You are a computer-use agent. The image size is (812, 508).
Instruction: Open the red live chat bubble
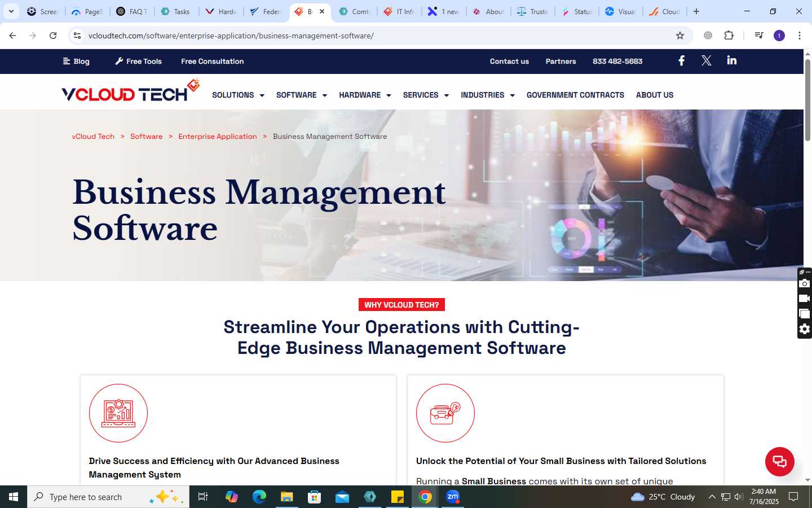tap(779, 461)
